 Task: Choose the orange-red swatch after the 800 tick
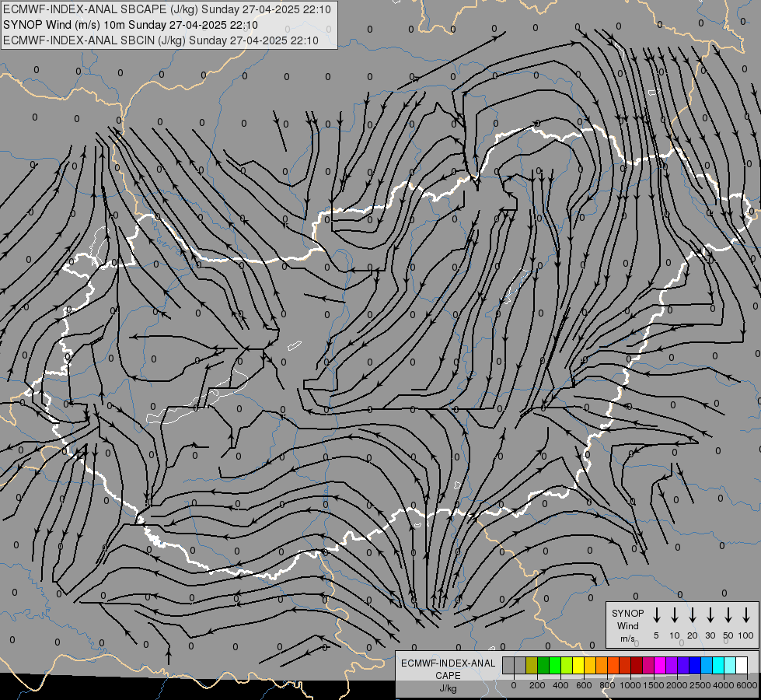pyautogui.click(x=613, y=665)
